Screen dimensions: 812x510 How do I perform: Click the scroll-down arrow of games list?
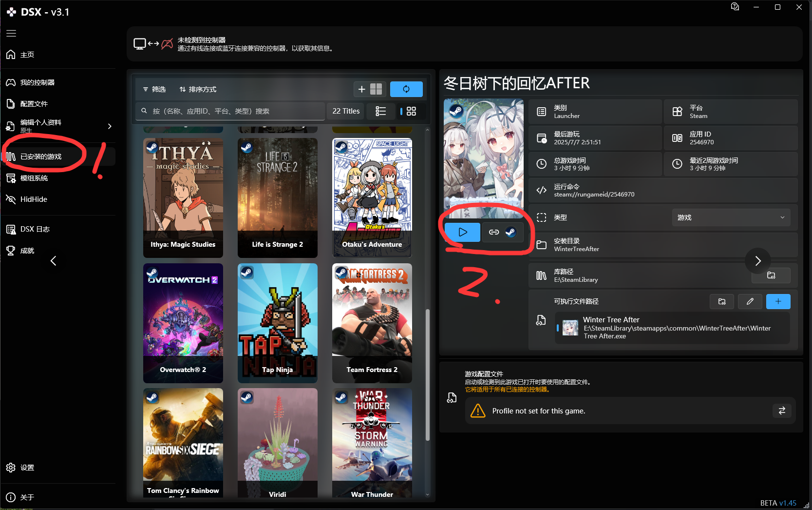pos(428,494)
